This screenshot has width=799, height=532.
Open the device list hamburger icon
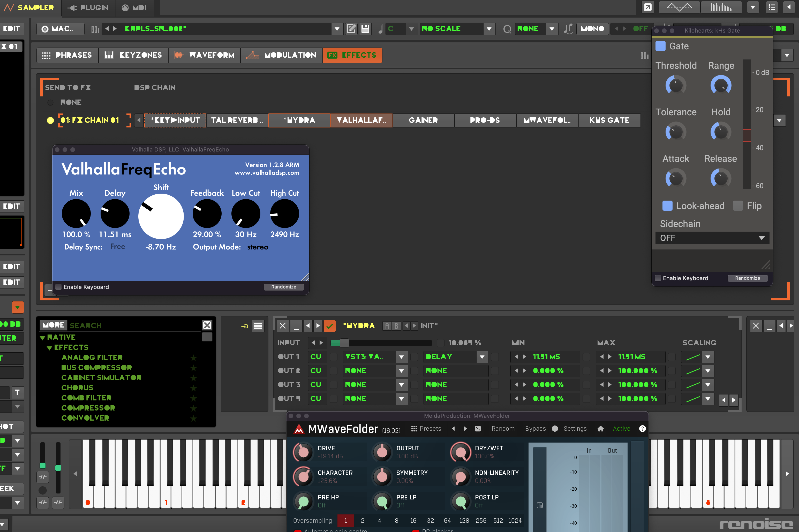(x=258, y=326)
